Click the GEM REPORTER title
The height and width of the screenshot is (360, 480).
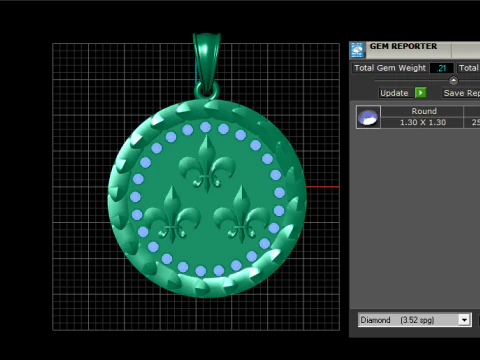(x=403, y=46)
